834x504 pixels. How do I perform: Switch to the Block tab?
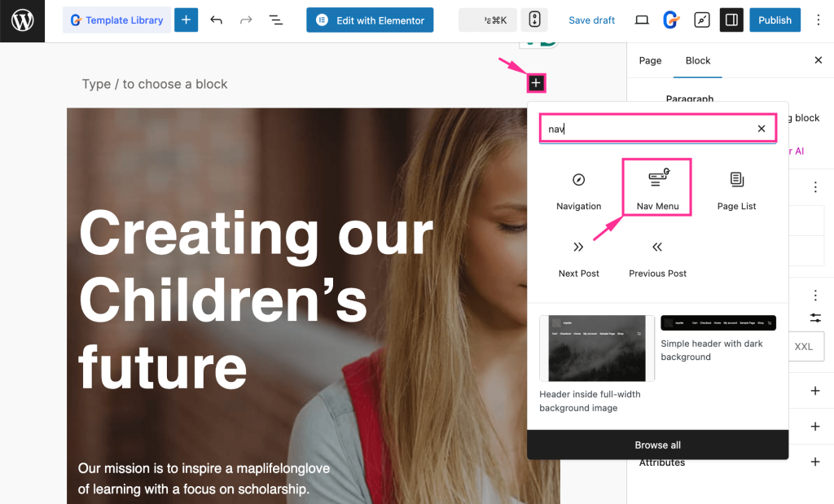[697, 60]
